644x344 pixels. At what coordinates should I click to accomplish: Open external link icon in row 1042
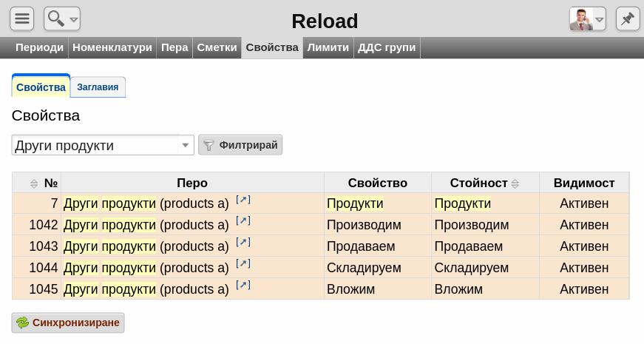click(243, 220)
